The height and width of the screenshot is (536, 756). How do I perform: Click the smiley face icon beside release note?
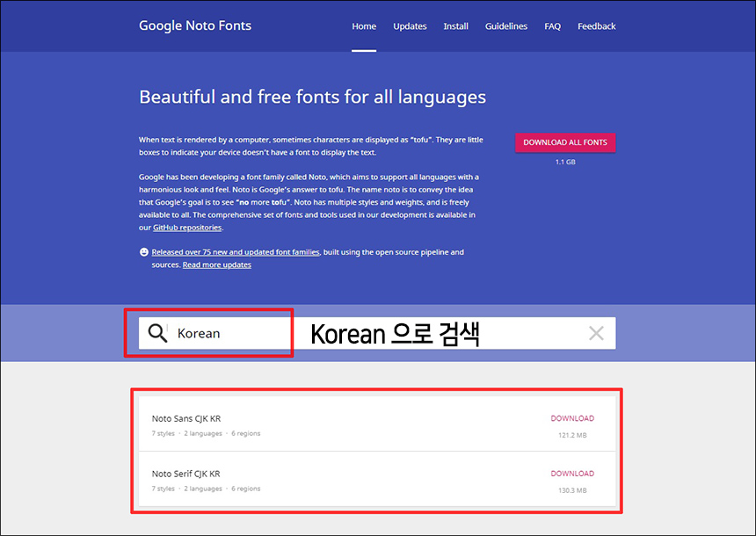click(x=143, y=252)
